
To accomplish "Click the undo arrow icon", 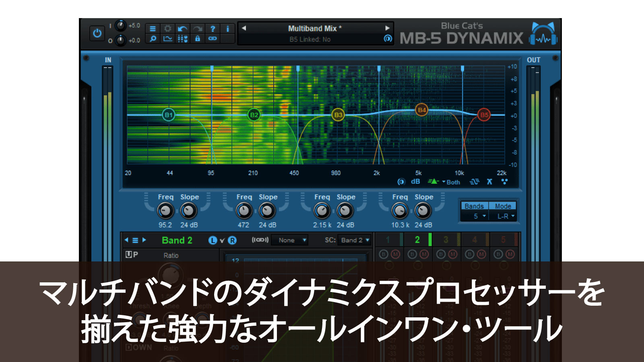I will (182, 29).
